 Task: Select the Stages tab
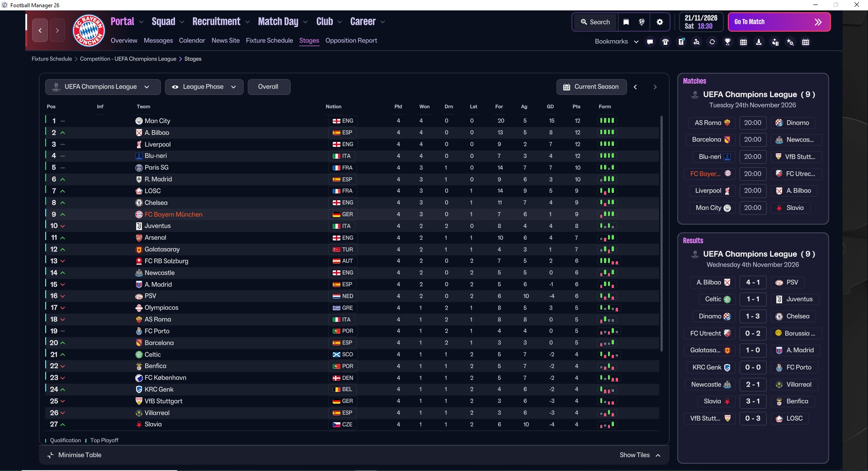pyautogui.click(x=309, y=41)
